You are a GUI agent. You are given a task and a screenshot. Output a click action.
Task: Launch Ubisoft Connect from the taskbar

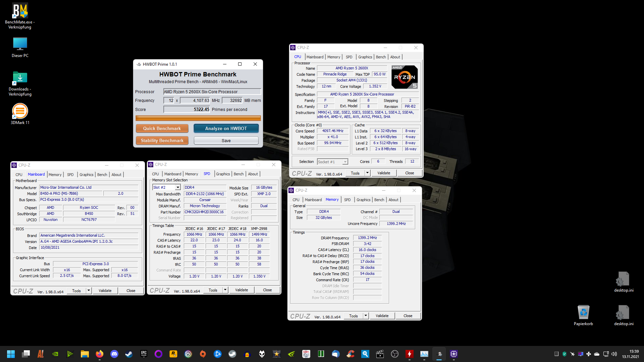pos(188,354)
